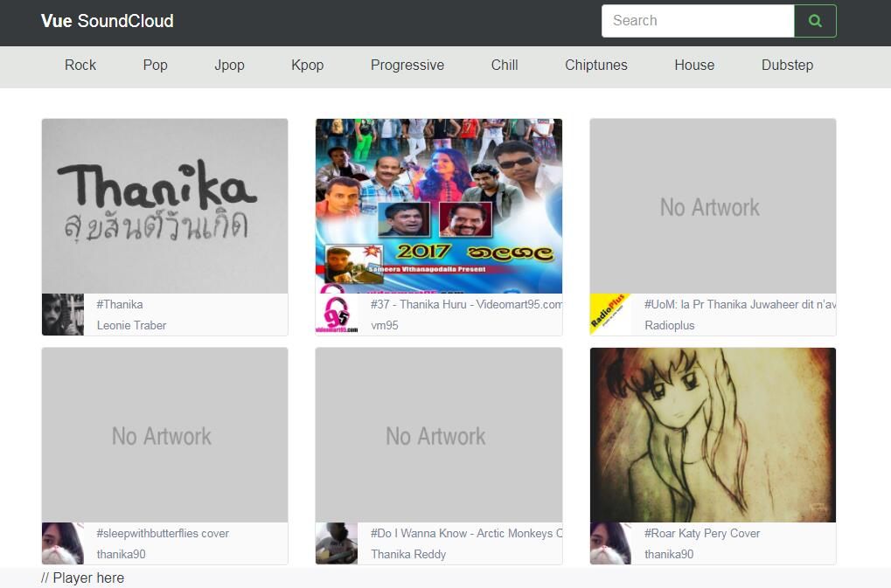
Task: Select the Progressive genre tab
Action: click(407, 66)
